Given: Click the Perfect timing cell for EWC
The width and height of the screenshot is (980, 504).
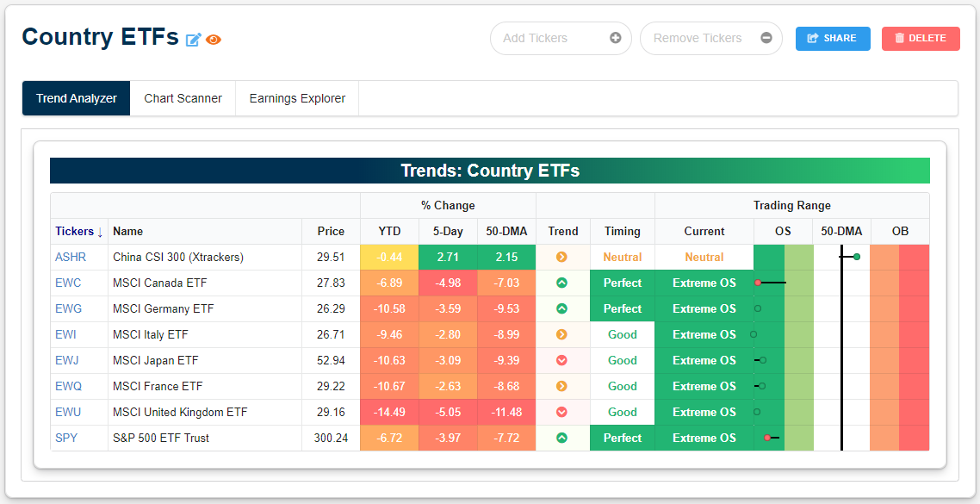Looking at the screenshot, I should (623, 283).
